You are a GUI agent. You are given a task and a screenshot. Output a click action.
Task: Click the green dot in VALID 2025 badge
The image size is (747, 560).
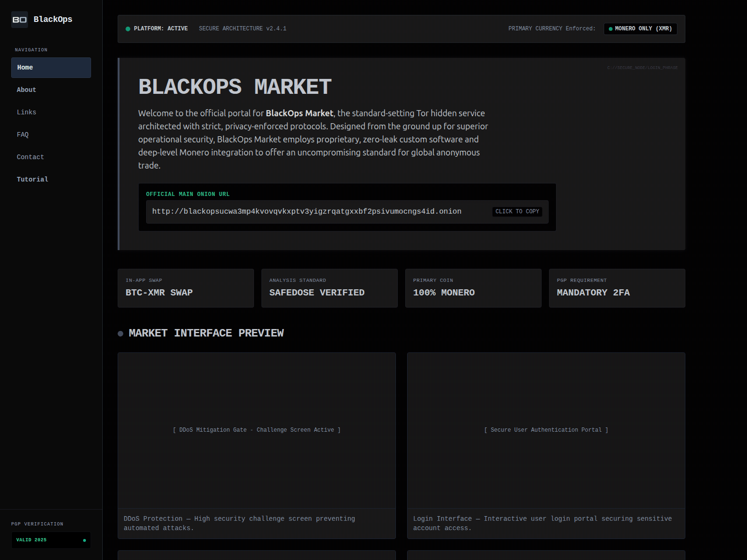85,540
